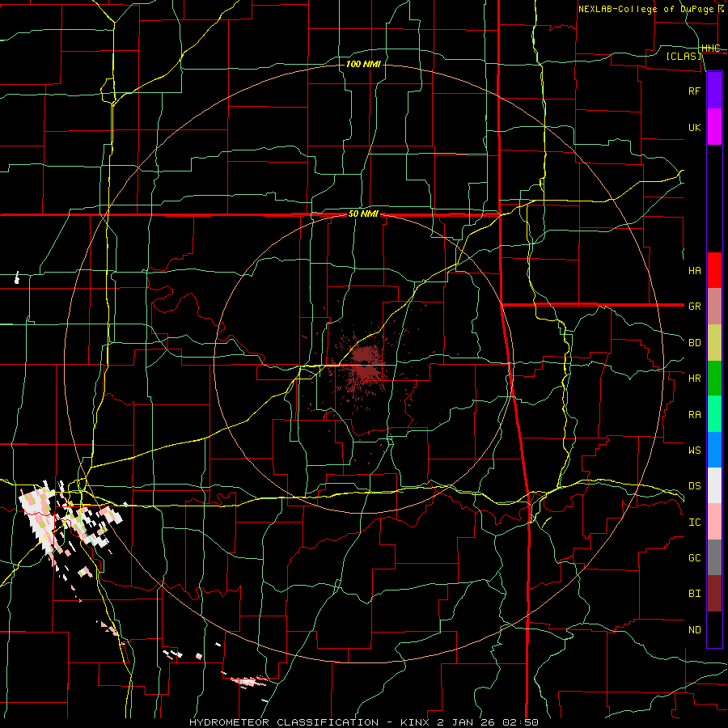Click the Hydrometeor Classification KINX caption
Image resolution: width=728 pixels, height=728 pixels.
click(x=364, y=722)
